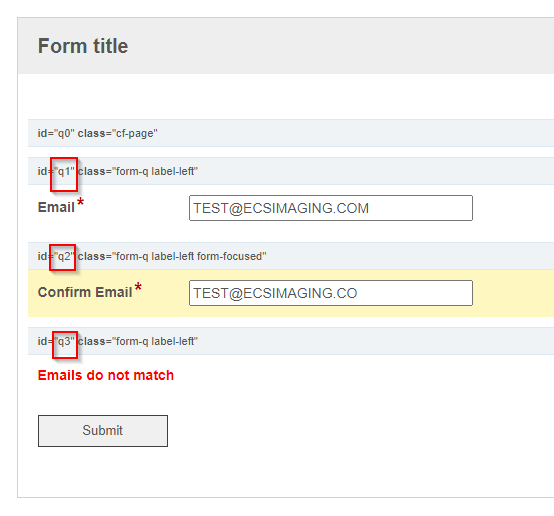554x516 pixels.
Task: Click the red asterisk beside Confirm Email
Action: tap(138, 287)
